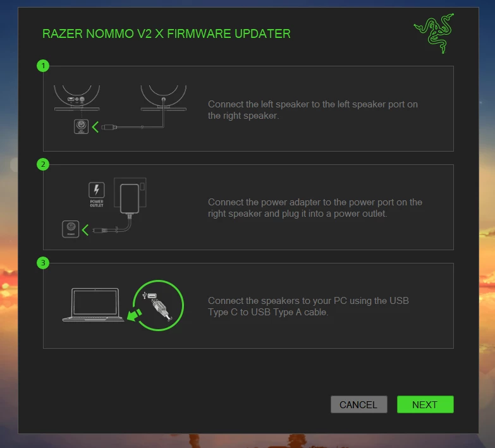Image resolution: width=495 pixels, height=448 pixels.
Task: Click the circled USB connector icon
Action: pyautogui.click(x=158, y=305)
